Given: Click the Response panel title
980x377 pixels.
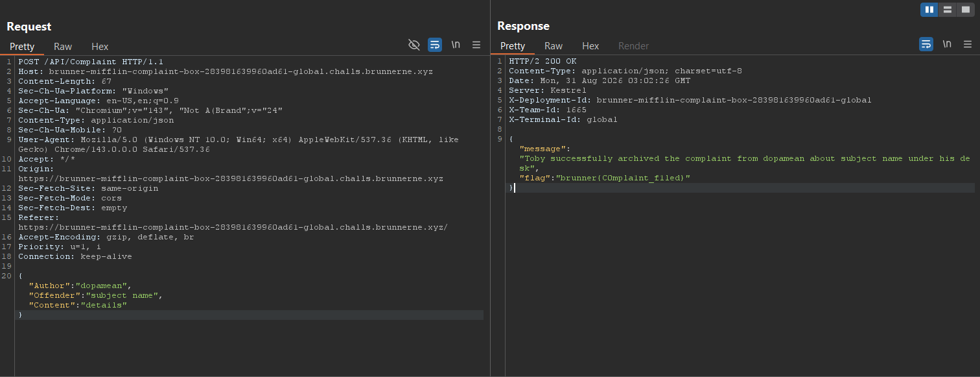Looking at the screenshot, I should click(x=523, y=26).
